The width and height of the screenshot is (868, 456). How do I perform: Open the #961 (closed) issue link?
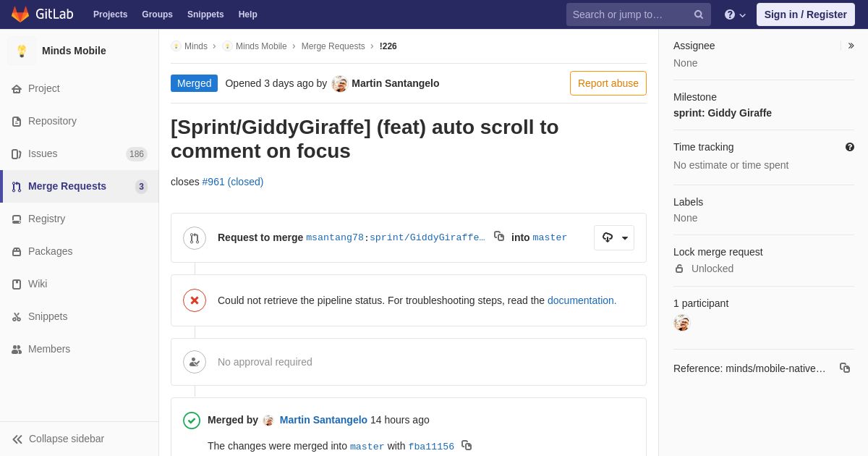(x=233, y=182)
